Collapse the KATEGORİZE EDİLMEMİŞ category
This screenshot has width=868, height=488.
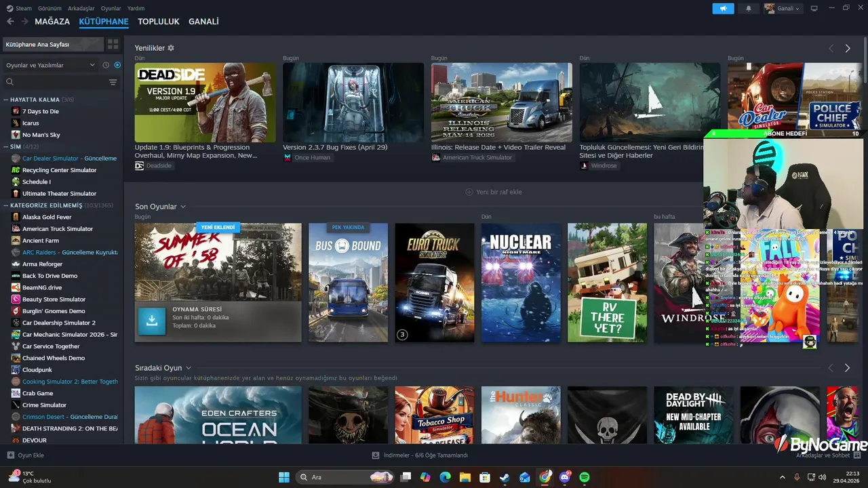click(6, 205)
